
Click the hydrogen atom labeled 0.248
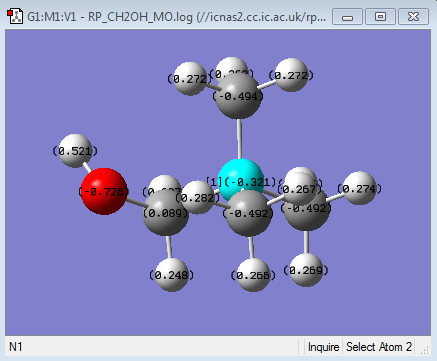click(x=171, y=275)
